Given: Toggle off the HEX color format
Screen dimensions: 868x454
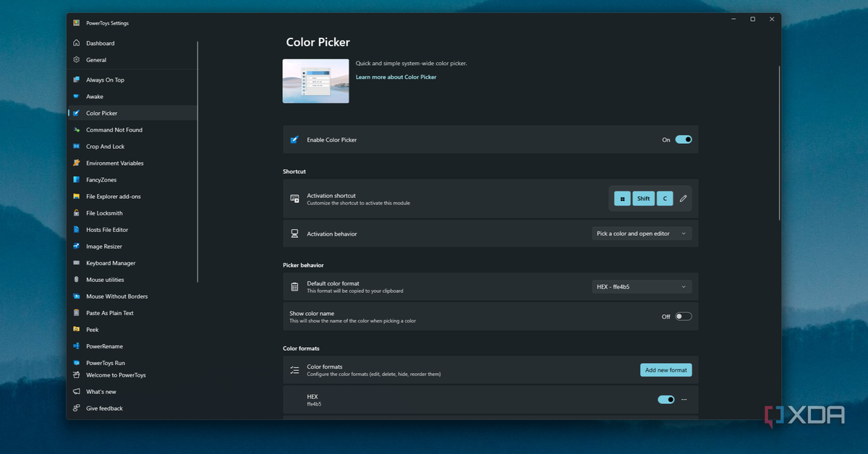Looking at the screenshot, I should 665,399.
